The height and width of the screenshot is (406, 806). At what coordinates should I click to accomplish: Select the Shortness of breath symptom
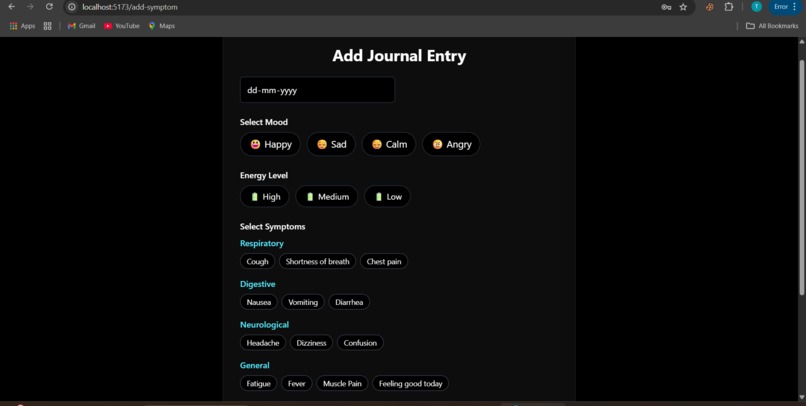pos(317,261)
